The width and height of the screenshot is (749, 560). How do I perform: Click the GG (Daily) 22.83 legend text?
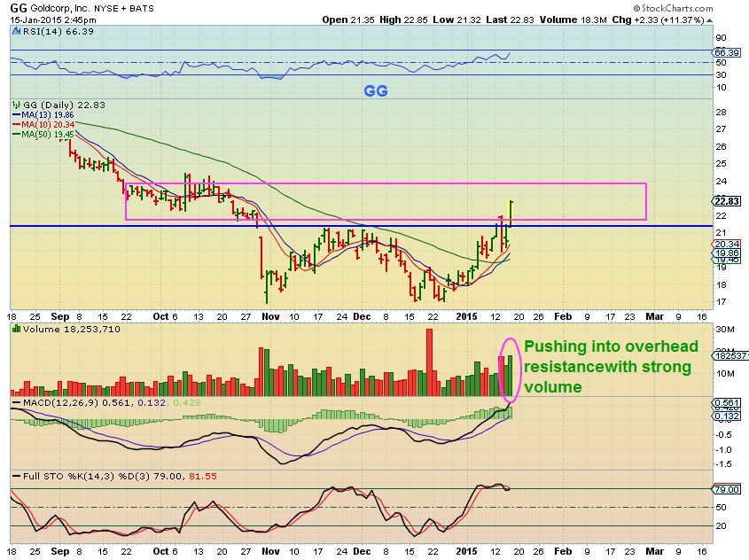pyautogui.click(x=64, y=105)
